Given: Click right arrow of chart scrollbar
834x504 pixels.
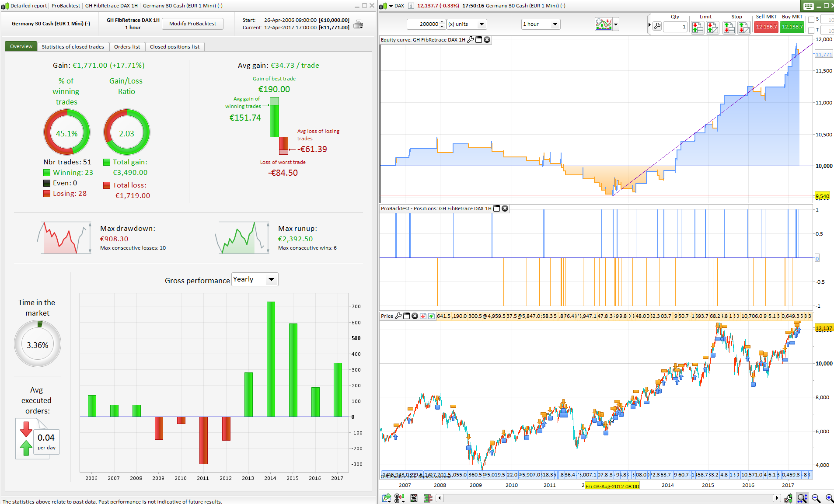Looking at the screenshot, I should coord(777,498).
